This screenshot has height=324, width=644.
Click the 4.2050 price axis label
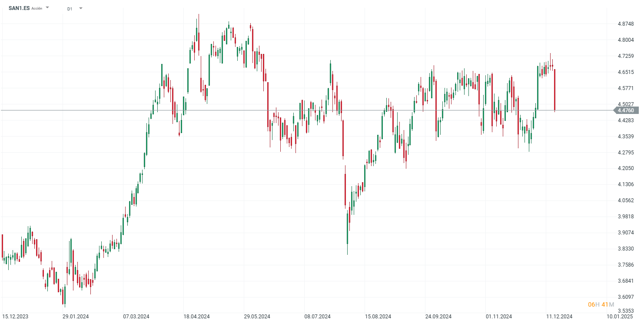tap(626, 168)
